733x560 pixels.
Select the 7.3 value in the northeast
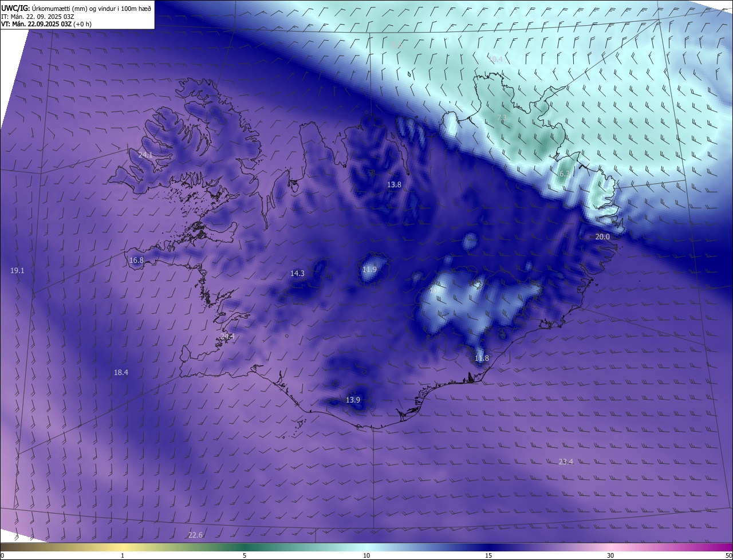tap(502, 117)
